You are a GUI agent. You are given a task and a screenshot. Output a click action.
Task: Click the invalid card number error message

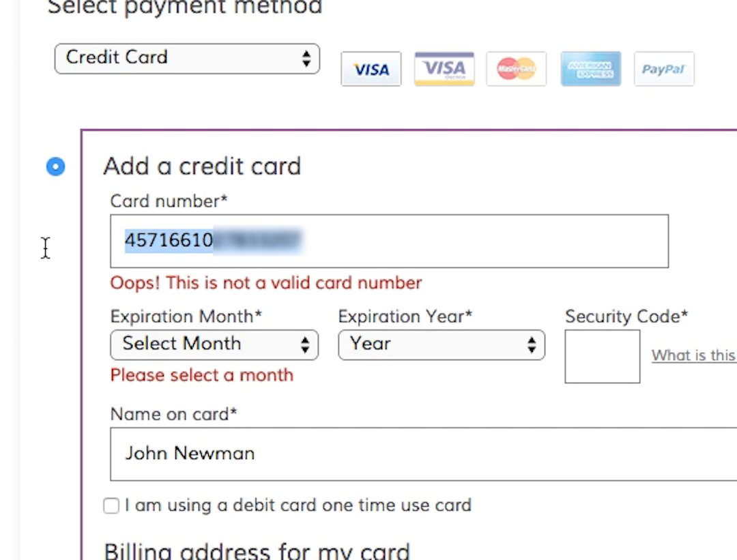point(265,282)
